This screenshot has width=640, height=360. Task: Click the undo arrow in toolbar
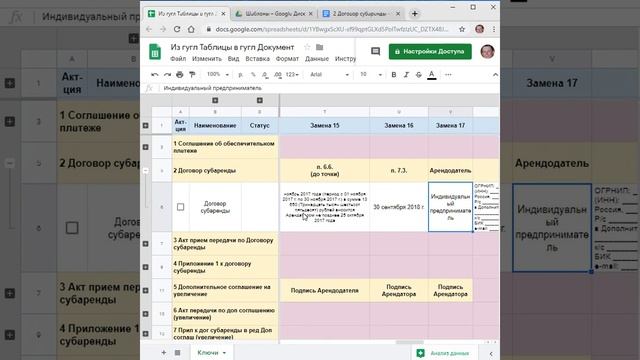click(154, 75)
